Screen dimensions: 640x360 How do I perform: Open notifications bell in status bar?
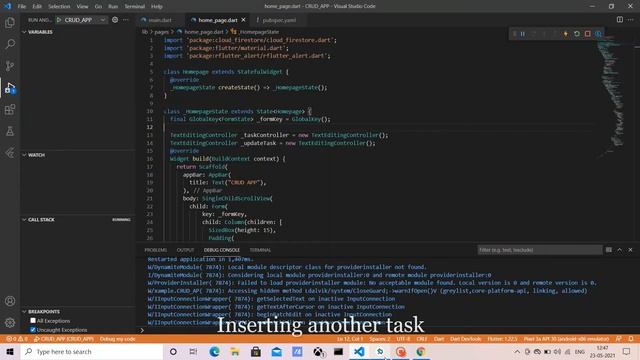[631, 339]
